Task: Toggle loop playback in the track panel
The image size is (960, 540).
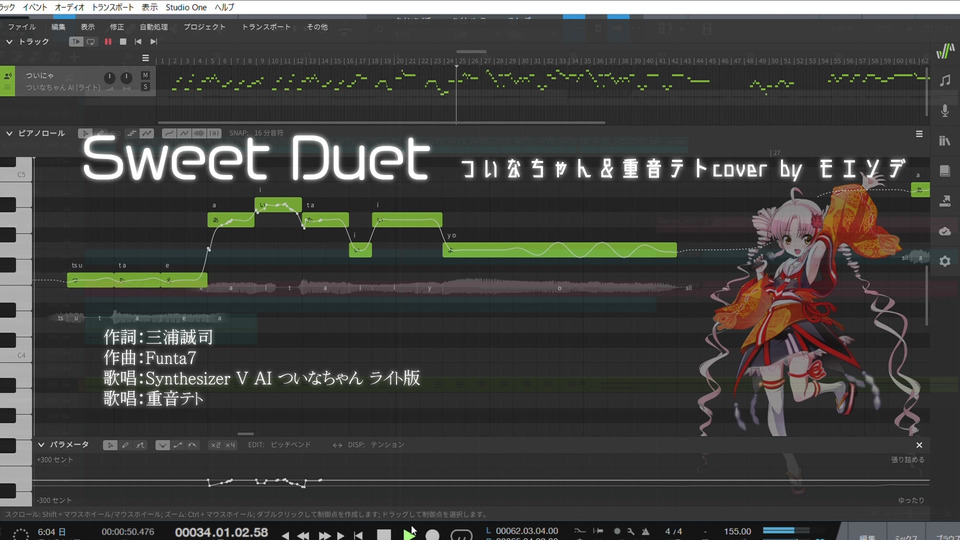Action: pos(91,42)
